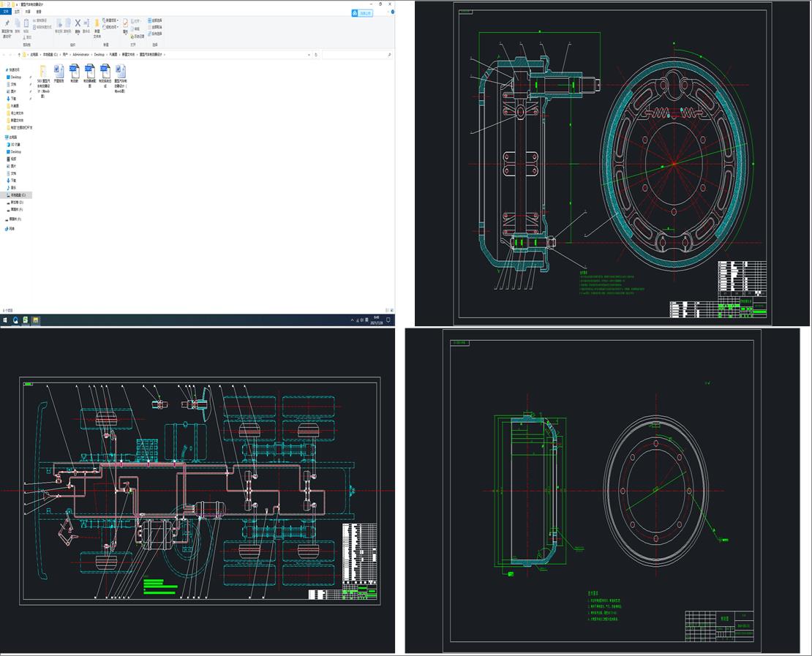Select the last Word document in file list
The width and height of the screenshot is (812, 656).
click(x=121, y=72)
